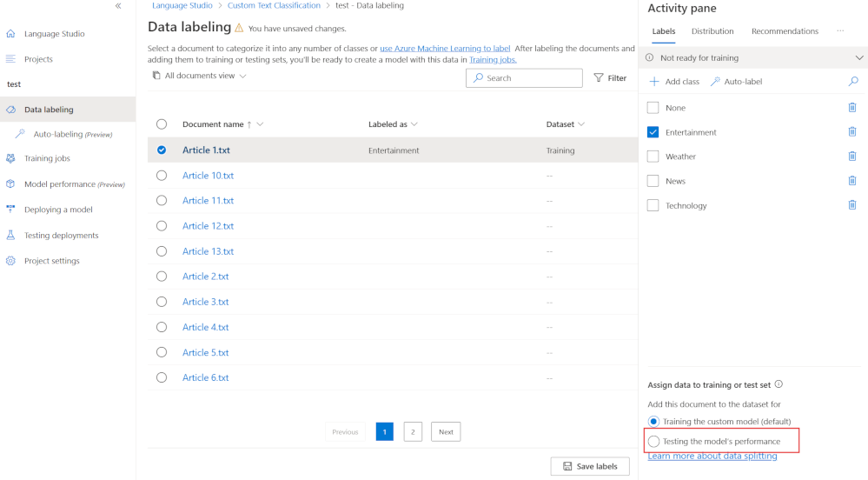868x480 pixels.
Task: Open the Document name column dropdown chevron
Action: 260,124
